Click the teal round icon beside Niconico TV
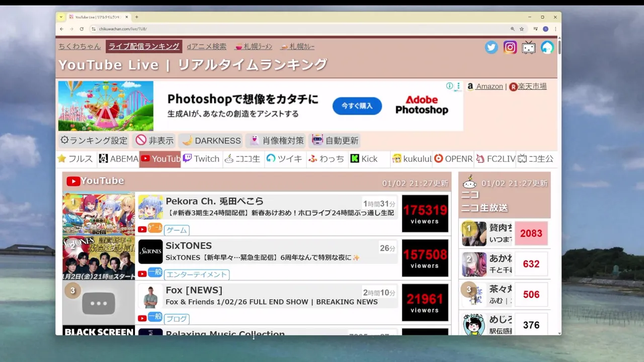 tap(547, 47)
